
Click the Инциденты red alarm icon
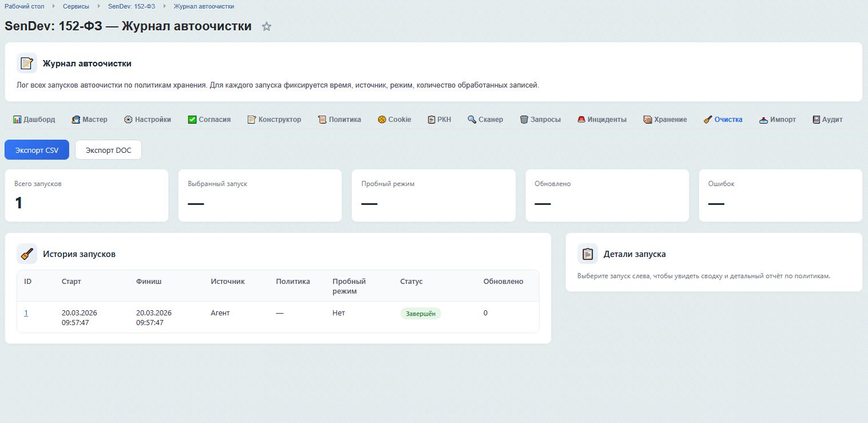(x=581, y=120)
